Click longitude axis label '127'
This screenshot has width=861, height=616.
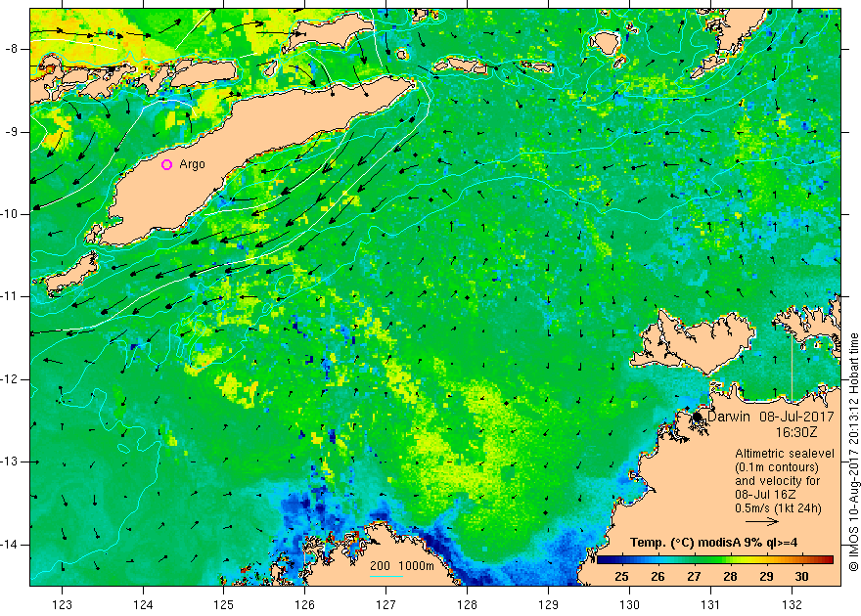click(386, 604)
